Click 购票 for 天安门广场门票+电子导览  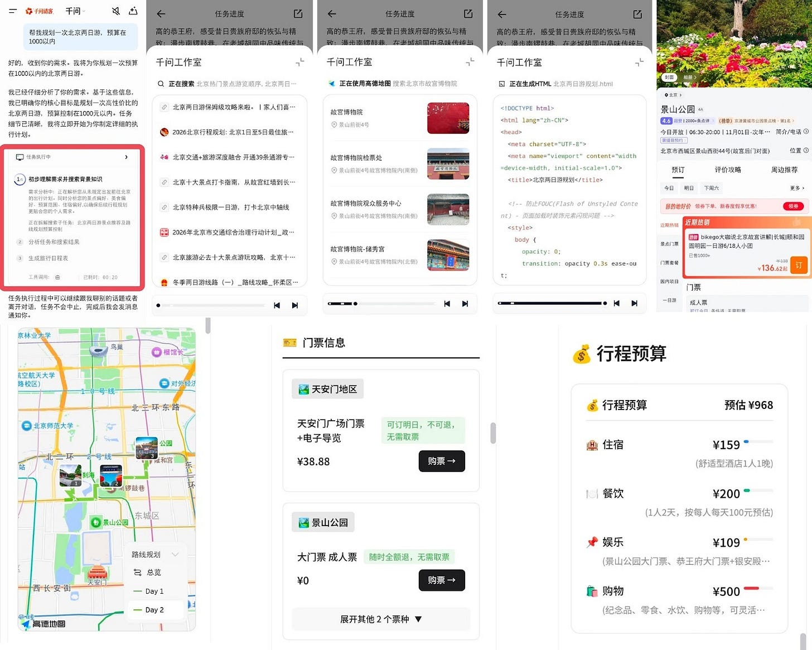(x=442, y=461)
